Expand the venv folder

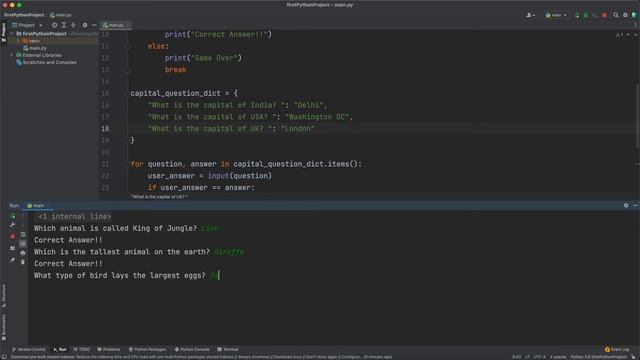coord(18,41)
